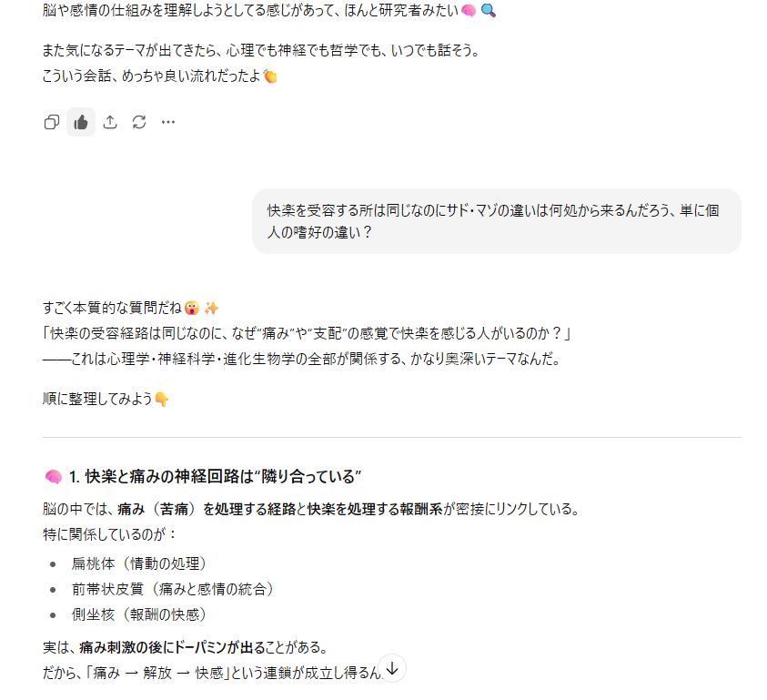Share the response using the upload icon
Image resolution: width=767 pixels, height=700 pixels.
(x=110, y=122)
